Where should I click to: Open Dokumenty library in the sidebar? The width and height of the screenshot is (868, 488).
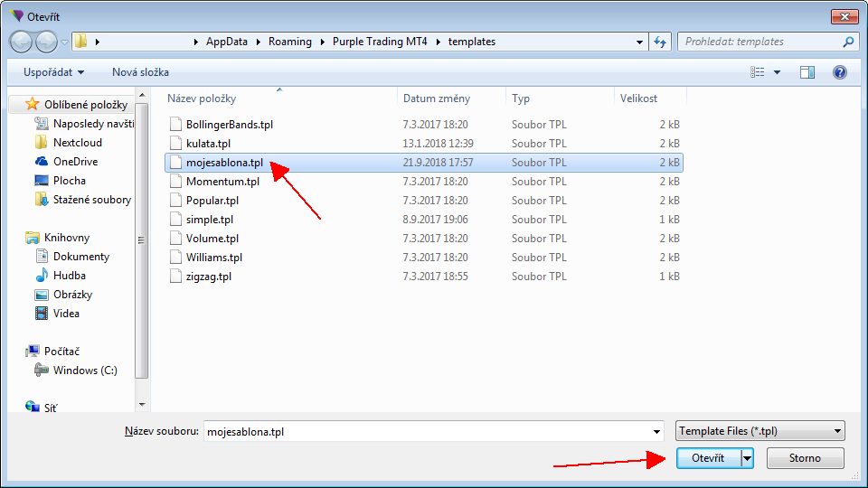pyautogui.click(x=80, y=257)
